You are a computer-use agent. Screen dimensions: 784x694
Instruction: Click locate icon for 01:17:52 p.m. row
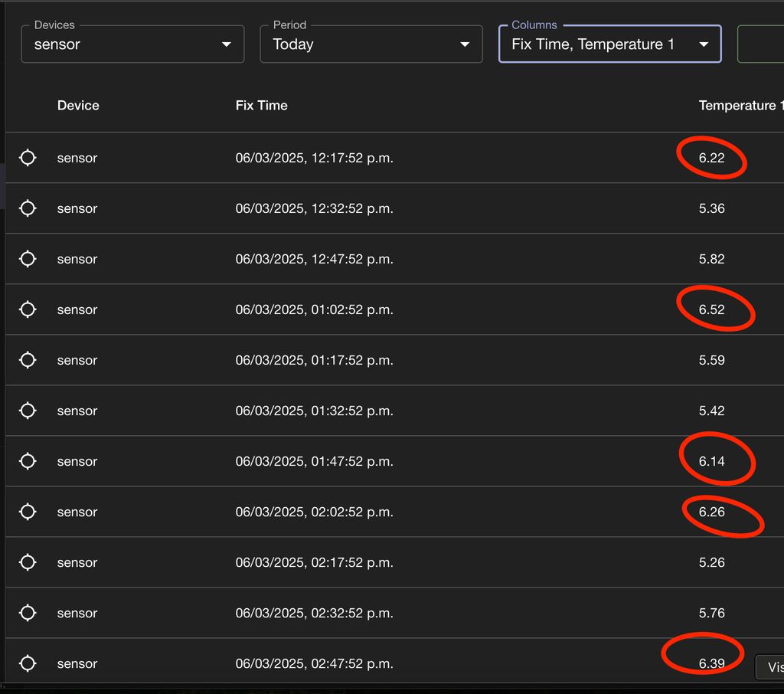tap(28, 360)
